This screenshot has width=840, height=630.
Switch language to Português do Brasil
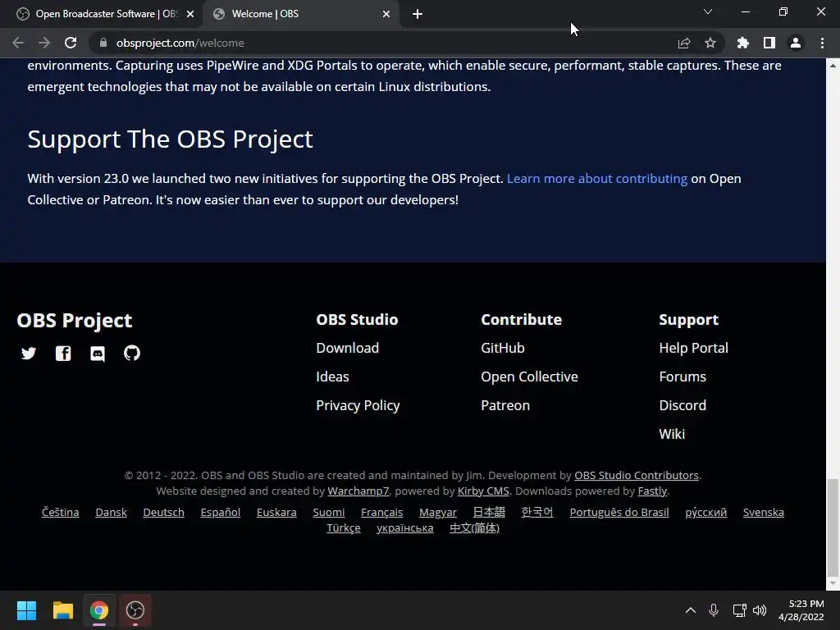click(619, 512)
